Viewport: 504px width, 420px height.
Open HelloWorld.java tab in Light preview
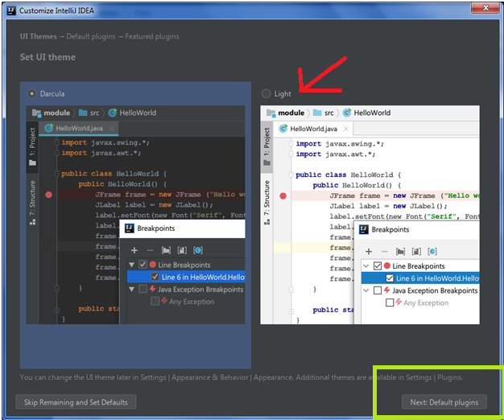(314, 129)
